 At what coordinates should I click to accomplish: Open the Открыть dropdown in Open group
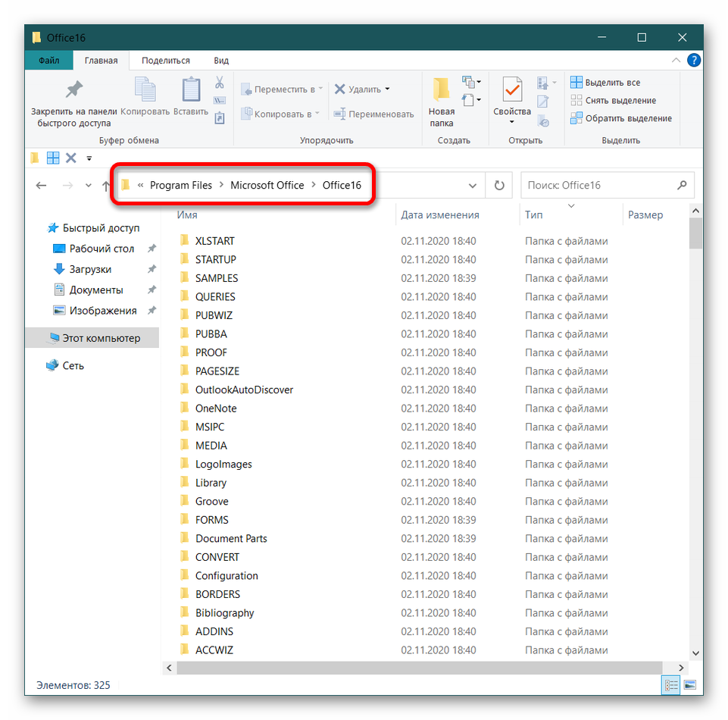tap(546, 83)
